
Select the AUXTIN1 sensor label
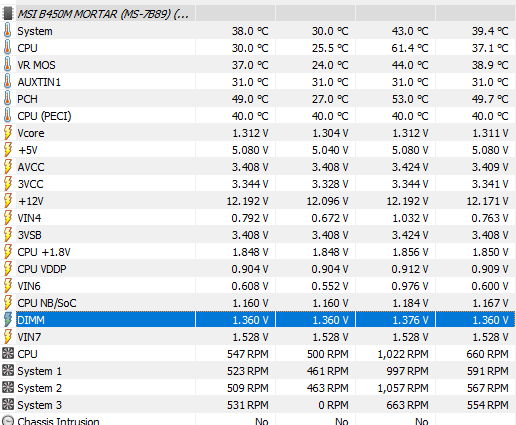[39, 82]
